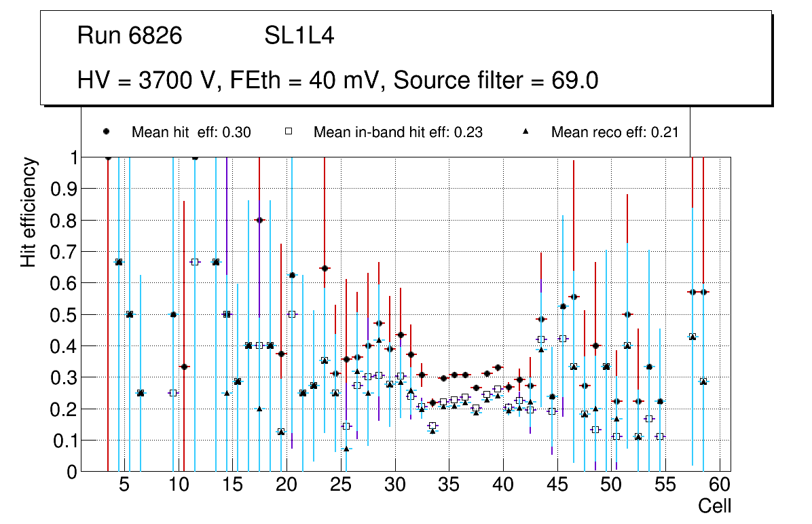Click the "Run 6826" title text
812x524 pixels.
coord(130,36)
